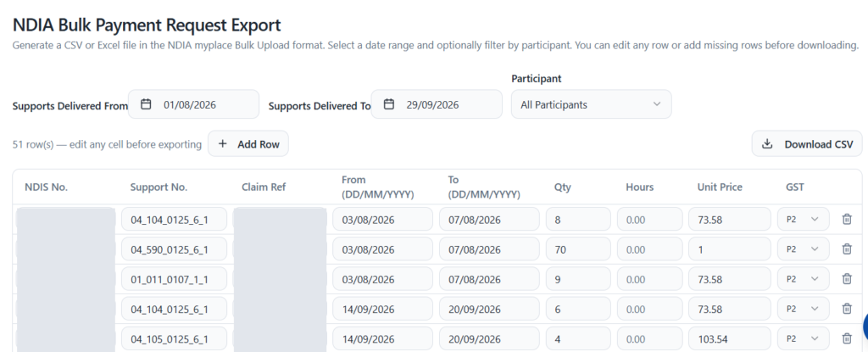Edit the Qty field containing 8
Viewport: 868px width, 352px height.
click(x=578, y=220)
